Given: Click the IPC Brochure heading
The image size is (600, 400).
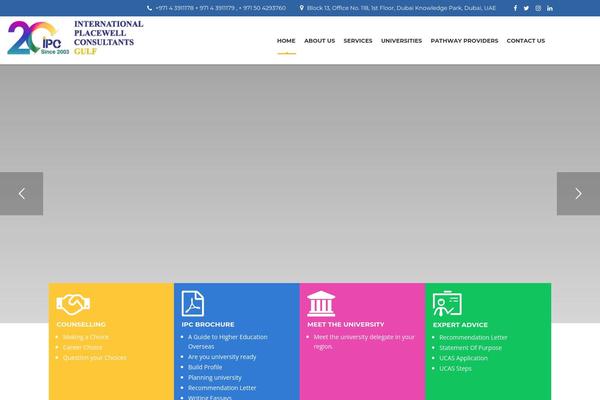Looking at the screenshot, I should point(208,324).
